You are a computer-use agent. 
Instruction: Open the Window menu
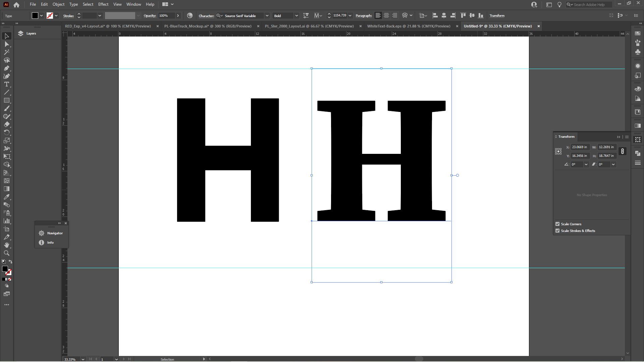[133, 4]
